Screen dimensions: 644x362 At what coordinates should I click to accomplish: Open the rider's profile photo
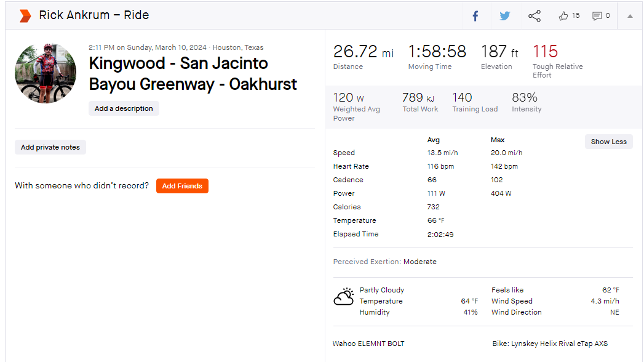tap(46, 73)
